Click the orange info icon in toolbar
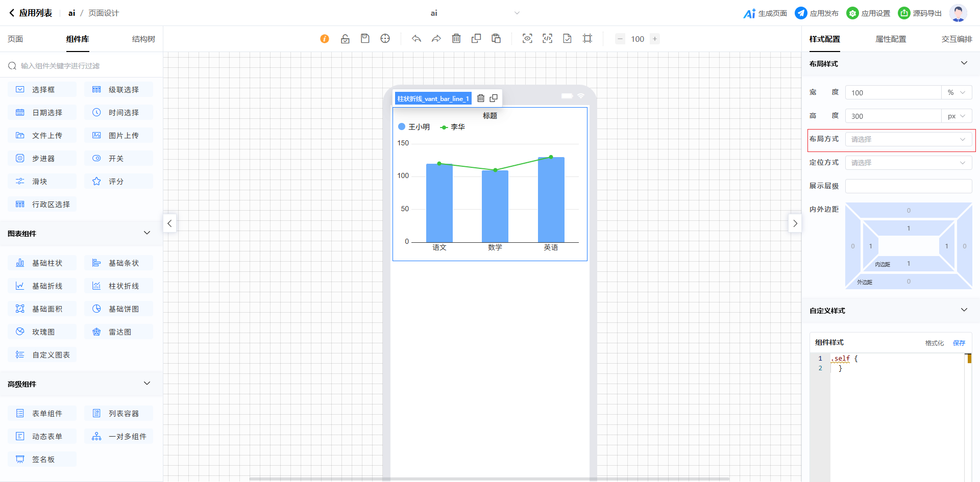 (x=325, y=39)
